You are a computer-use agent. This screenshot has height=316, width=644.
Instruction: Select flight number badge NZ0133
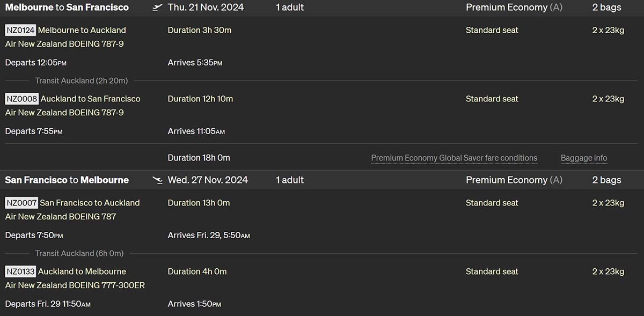pos(20,271)
